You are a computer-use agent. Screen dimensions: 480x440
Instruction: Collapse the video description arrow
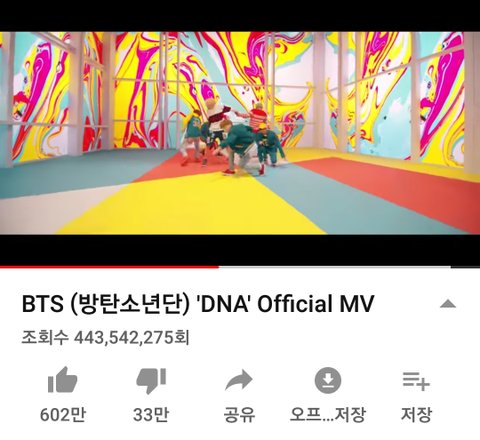[x=448, y=304]
